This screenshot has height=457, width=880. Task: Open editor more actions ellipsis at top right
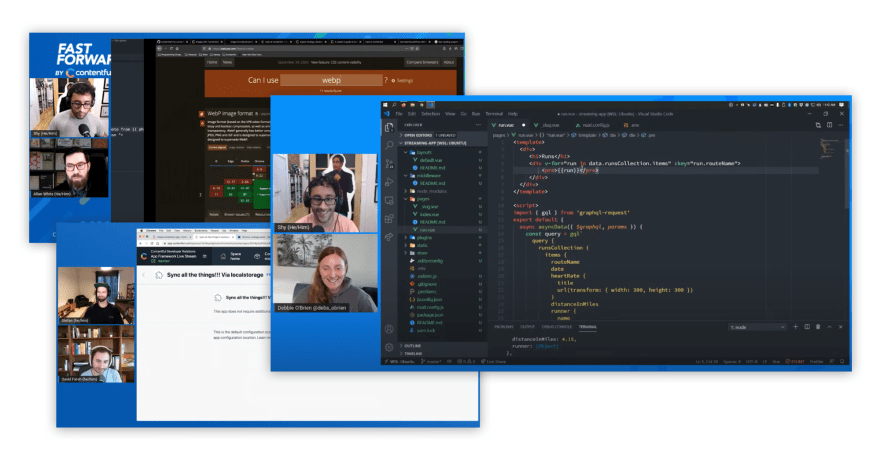click(841, 125)
